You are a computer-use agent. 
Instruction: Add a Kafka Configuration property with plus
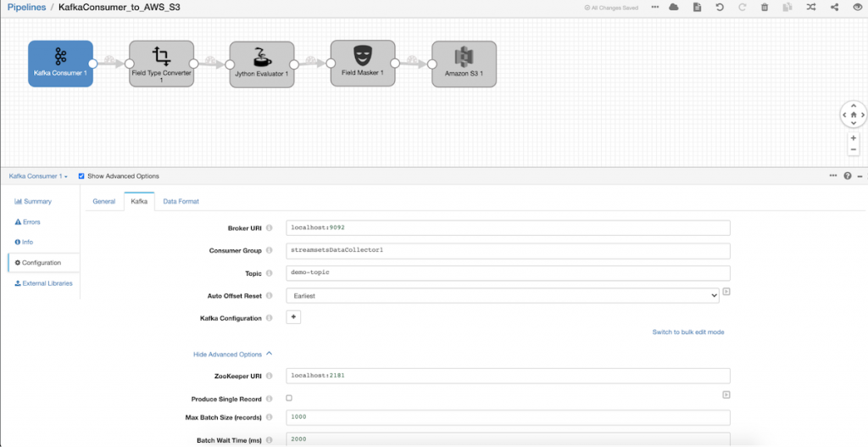(x=293, y=317)
